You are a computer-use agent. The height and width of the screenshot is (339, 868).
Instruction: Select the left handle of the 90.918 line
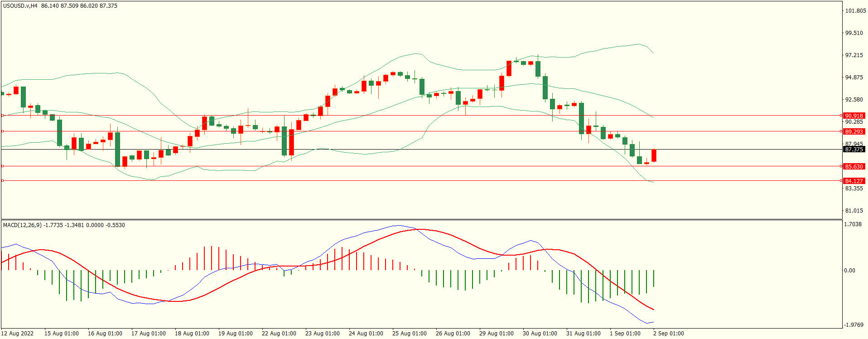(x=3, y=116)
